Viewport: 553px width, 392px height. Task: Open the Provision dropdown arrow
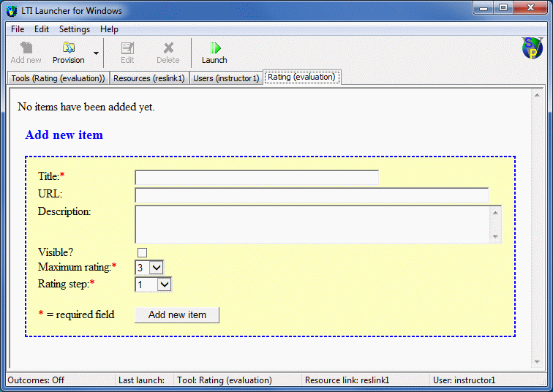[96, 53]
